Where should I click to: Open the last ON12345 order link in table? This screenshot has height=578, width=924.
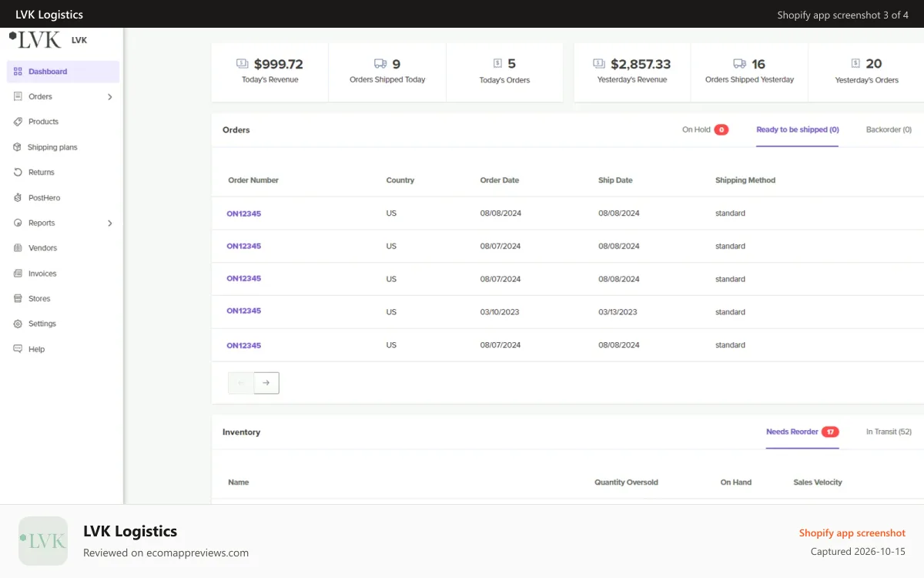click(x=243, y=345)
